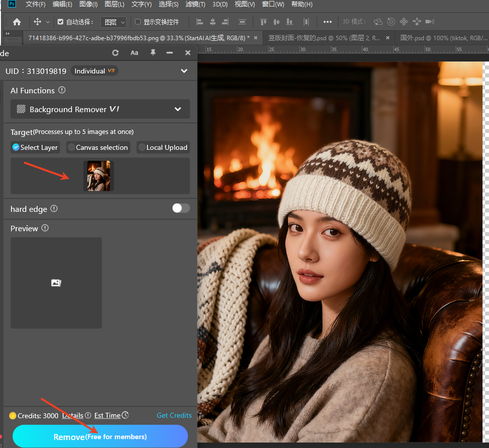
Task: Click the hard edge info icon
Action: tap(53, 209)
